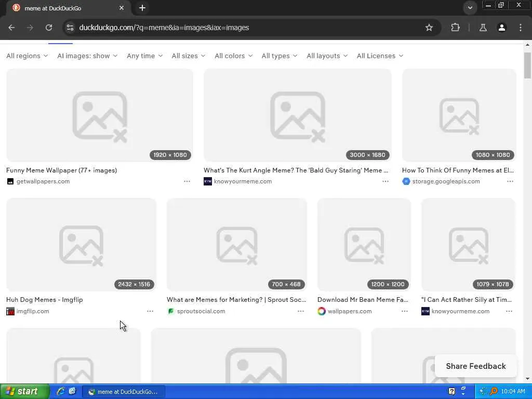The height and width of the screenshot is (399, 532).
Task: Open more options for I Can Act Silly result
Action: 509,311
